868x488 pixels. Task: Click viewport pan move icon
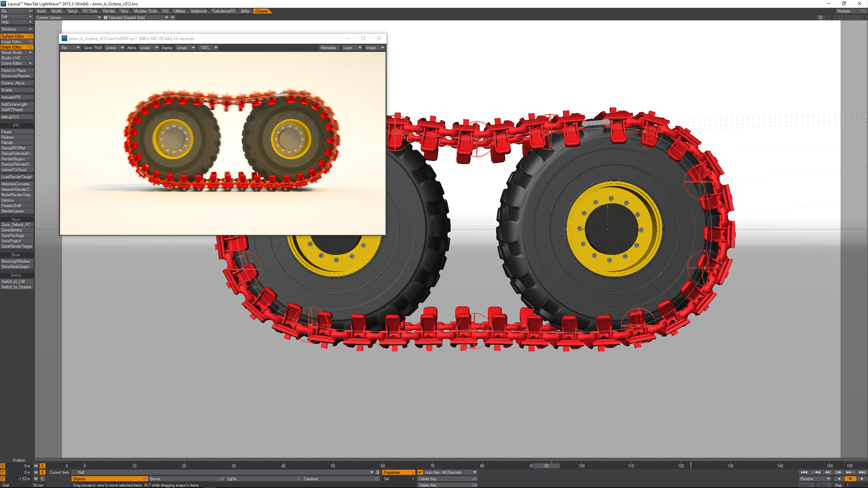click(x=844, y=17)
